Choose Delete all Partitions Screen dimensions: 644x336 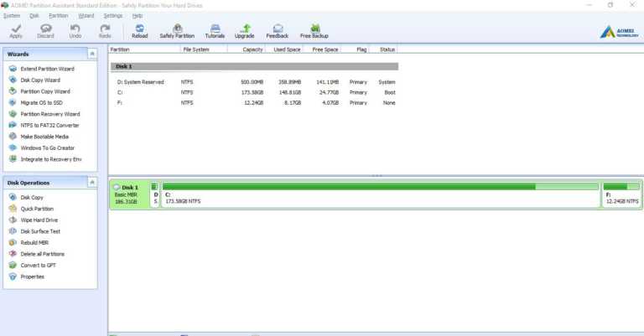click(x=42, y=254)
